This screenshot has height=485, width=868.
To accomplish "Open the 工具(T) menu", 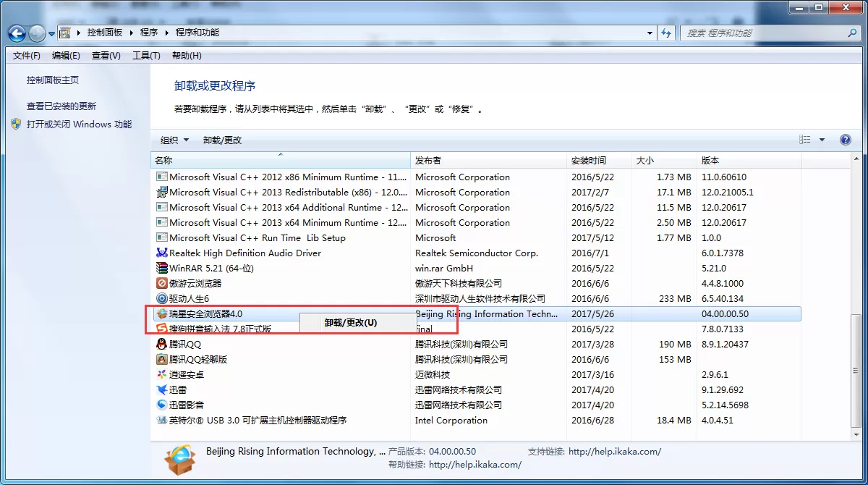I will (x=146, y=56).
